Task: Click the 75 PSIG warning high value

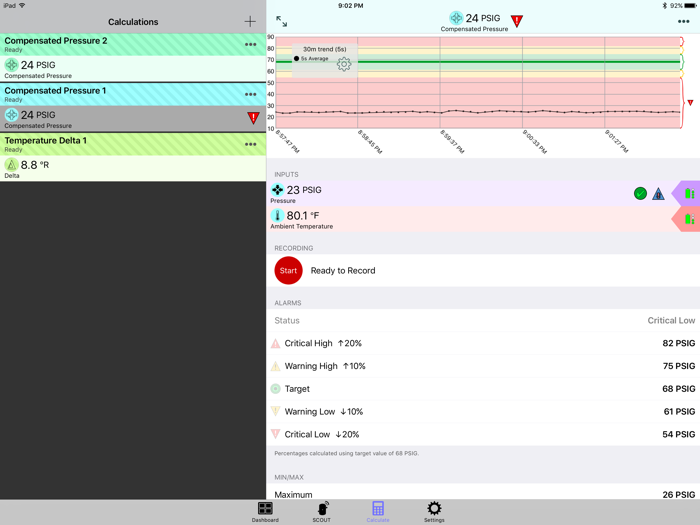Action: (679, 366)
